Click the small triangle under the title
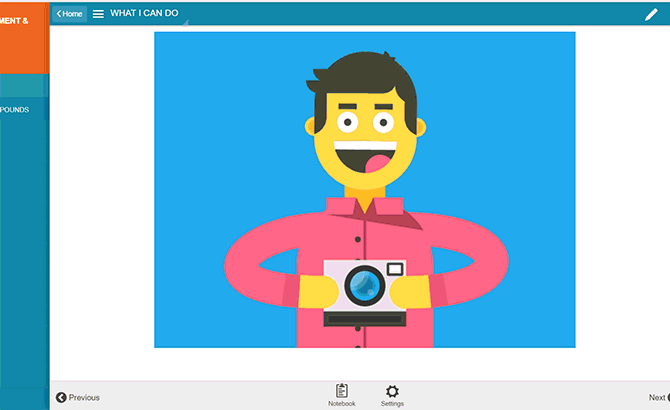This screenshot has height=410, width=670. [x=184, y=22]
